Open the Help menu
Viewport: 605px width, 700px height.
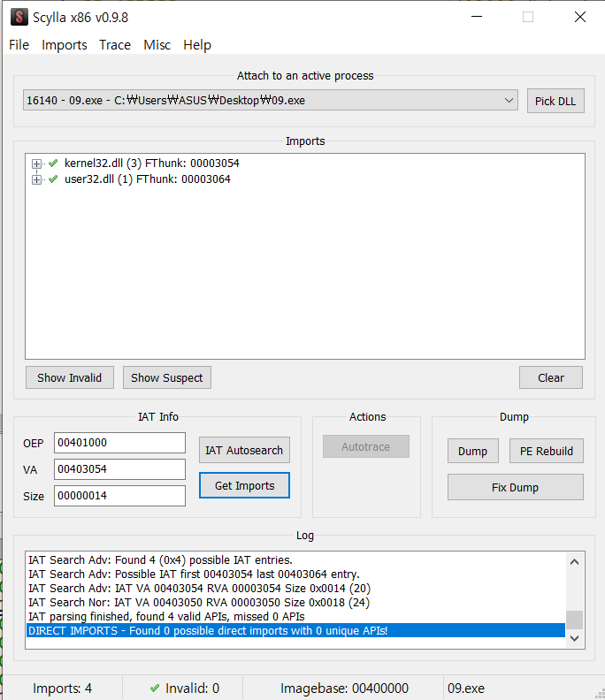click(197, 45)
